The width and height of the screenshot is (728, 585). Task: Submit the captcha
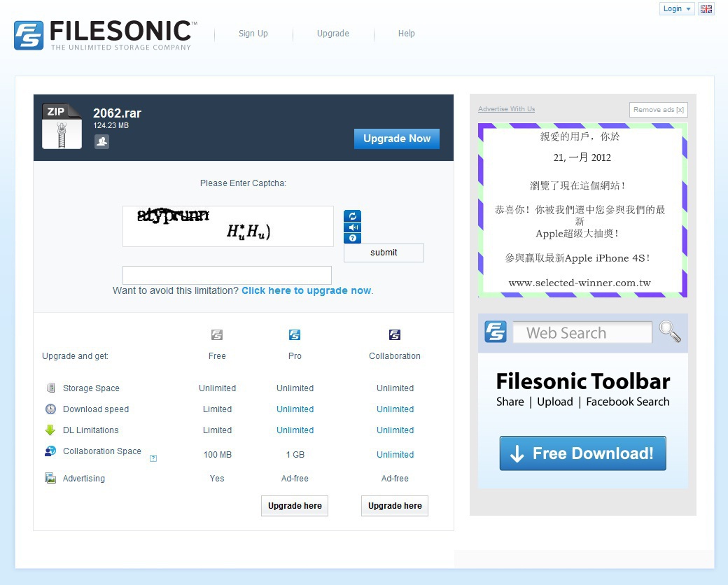tap(384, 253)
